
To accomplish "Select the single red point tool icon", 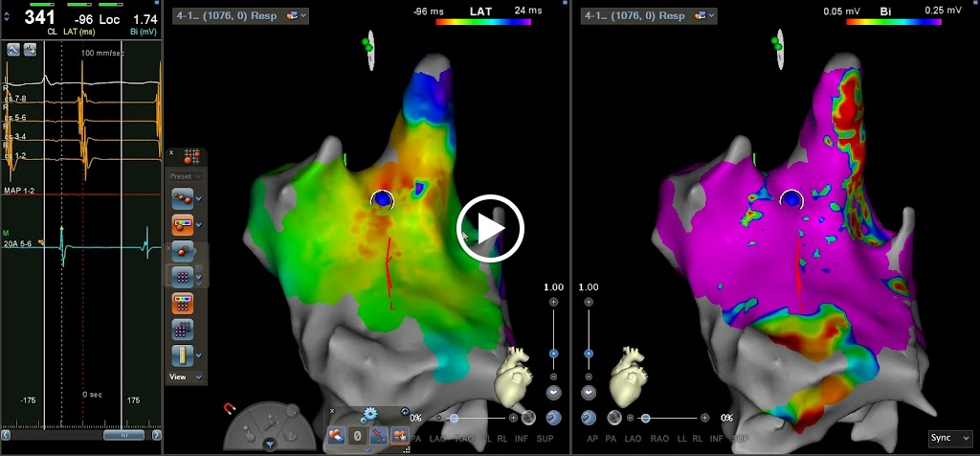I will click(x=183, y=250).
